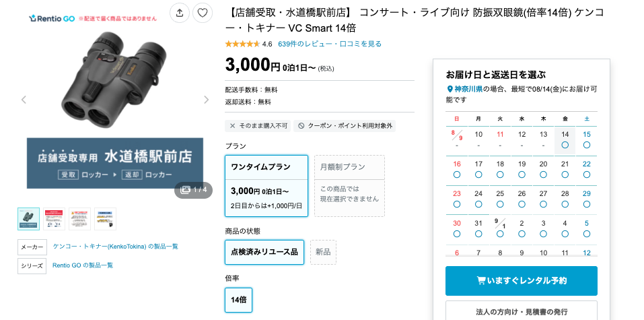Viewport: 644px width, 320px height.
Task: Open image gallery counter 1 / 4
Action: pos(193,190)
